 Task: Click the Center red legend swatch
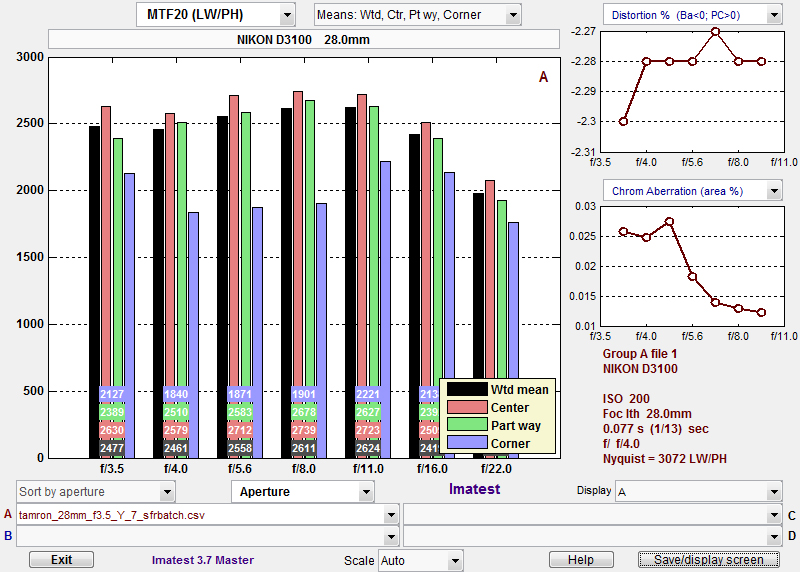[467, 407]
